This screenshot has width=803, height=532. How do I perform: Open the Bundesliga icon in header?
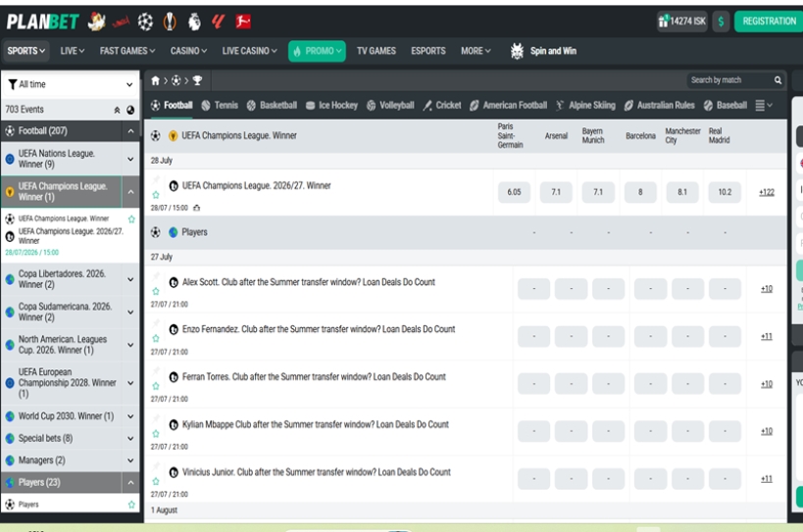[x=243, y=22]
